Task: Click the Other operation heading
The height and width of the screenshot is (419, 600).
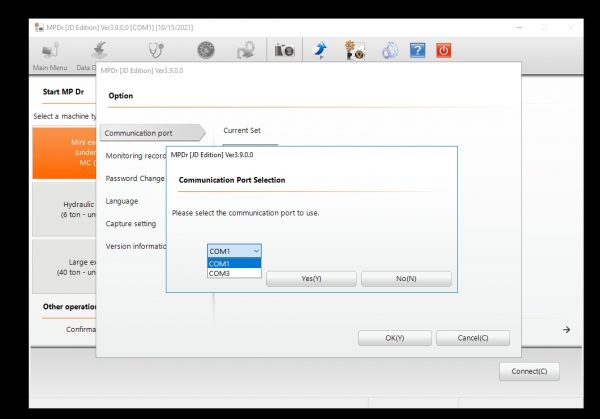Action: (69, 307)
